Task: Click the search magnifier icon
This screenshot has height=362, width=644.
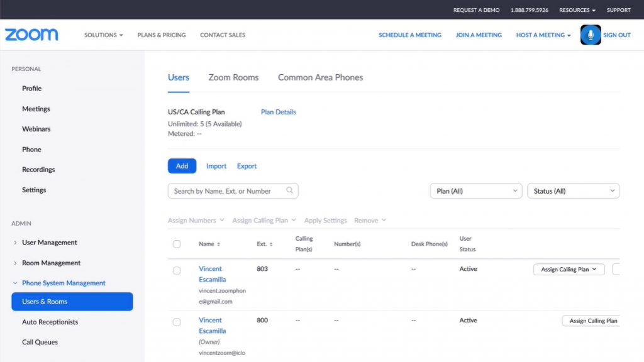Action: click(290, 190)
